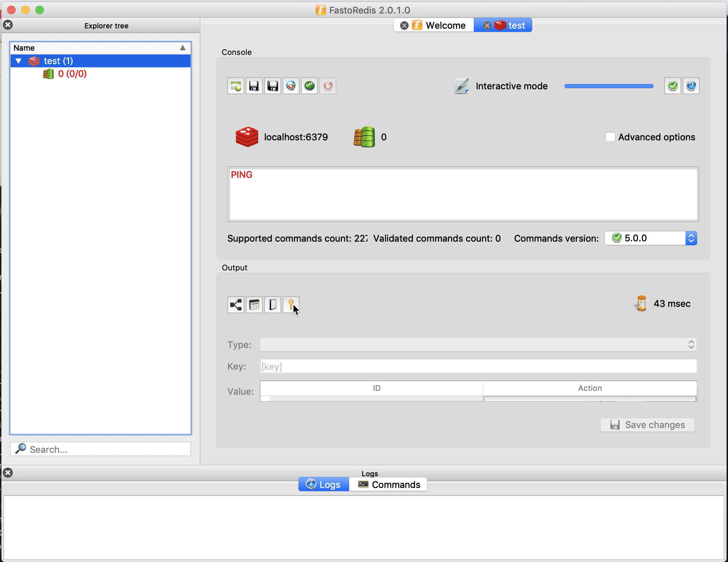Click the single floppy save icon
728x562 pixels.
[x=254, y=86]
